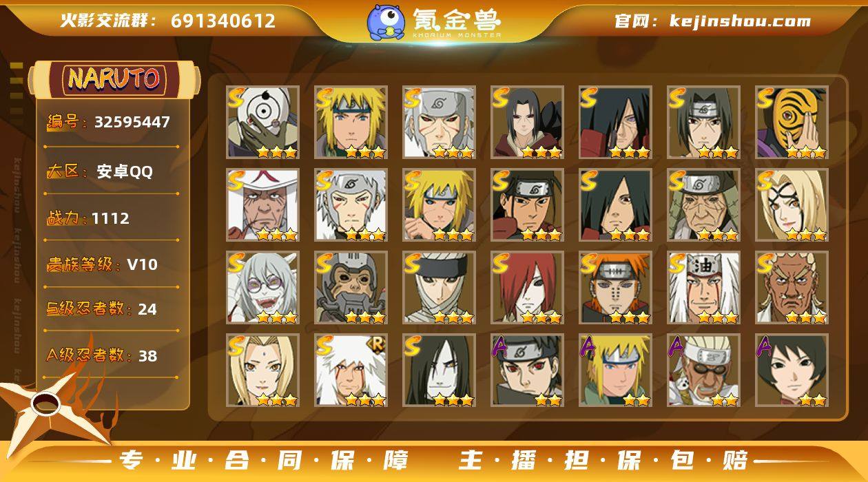Select Jiraiya with the 油 headband

pos(704,288)
